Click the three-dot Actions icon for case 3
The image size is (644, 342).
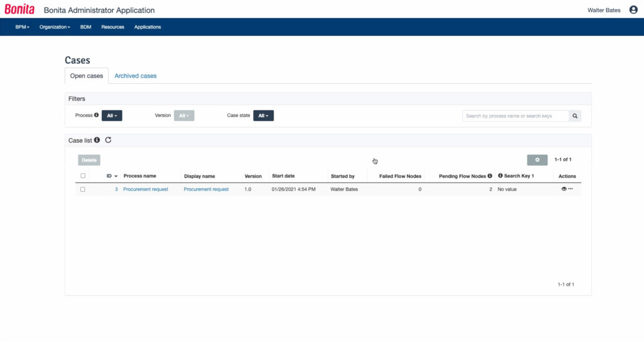569,189
